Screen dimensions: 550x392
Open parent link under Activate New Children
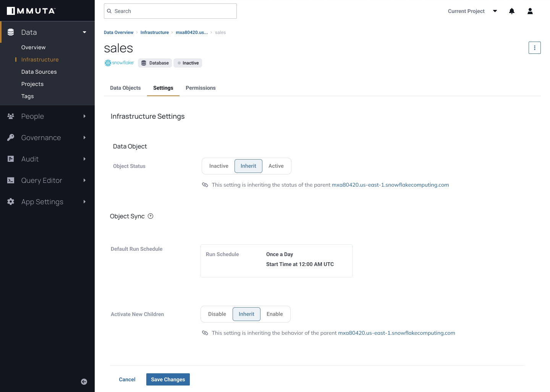(x=397, y=333)
